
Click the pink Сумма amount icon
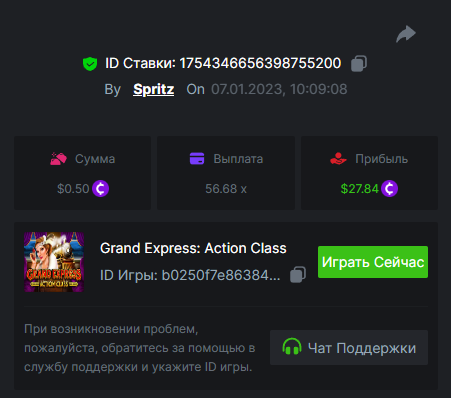pyautogui.click(x=58, y=159)
